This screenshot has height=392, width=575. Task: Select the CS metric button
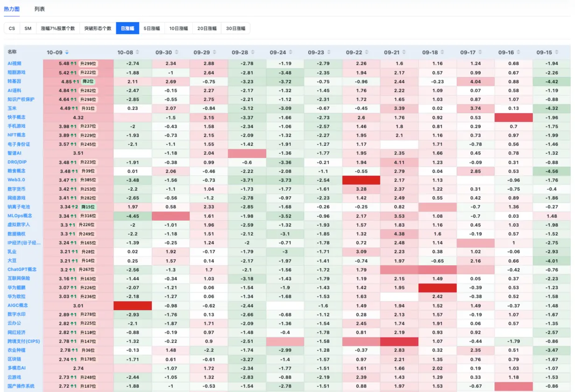click(12, 29)
